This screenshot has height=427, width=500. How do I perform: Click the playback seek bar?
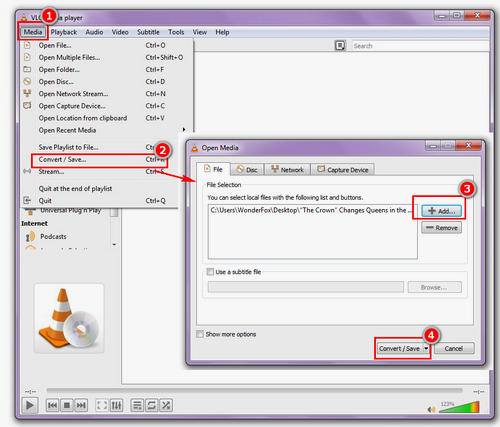pos(254,390)
